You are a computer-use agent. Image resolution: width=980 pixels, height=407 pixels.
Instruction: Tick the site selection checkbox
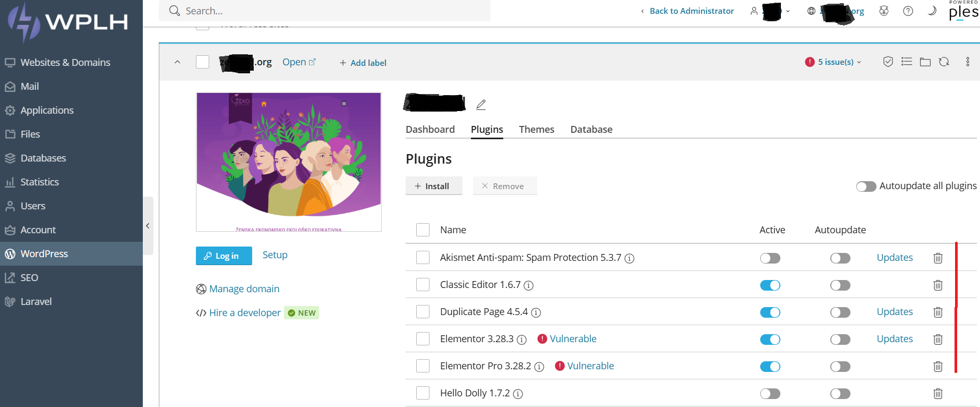tap(202, 62)
